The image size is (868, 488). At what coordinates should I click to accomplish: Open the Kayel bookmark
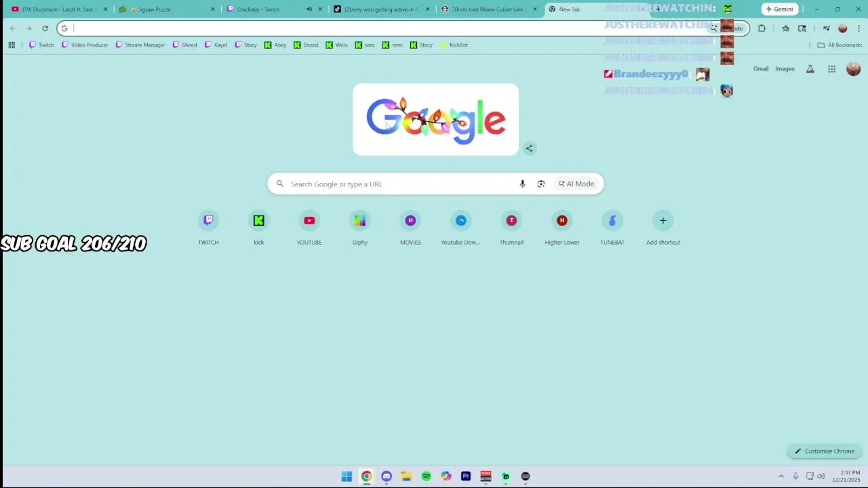pyautogui.click(x=216, y=45)
